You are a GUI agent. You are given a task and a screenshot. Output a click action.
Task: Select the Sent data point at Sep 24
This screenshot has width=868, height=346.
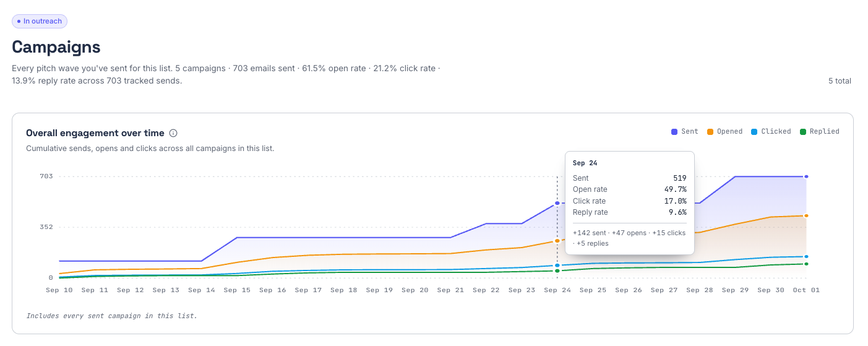(557, 203)
